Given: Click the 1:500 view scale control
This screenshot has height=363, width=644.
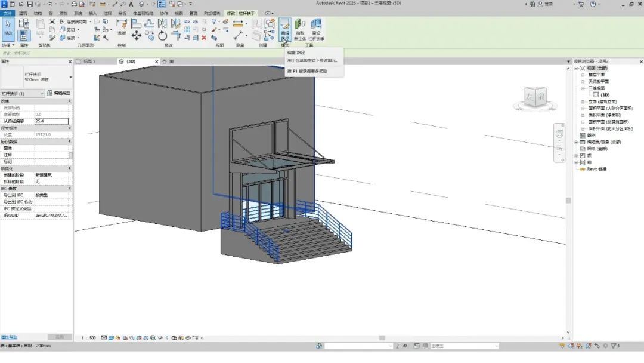Looking at the screenshot, I should [x=88, y=338].
